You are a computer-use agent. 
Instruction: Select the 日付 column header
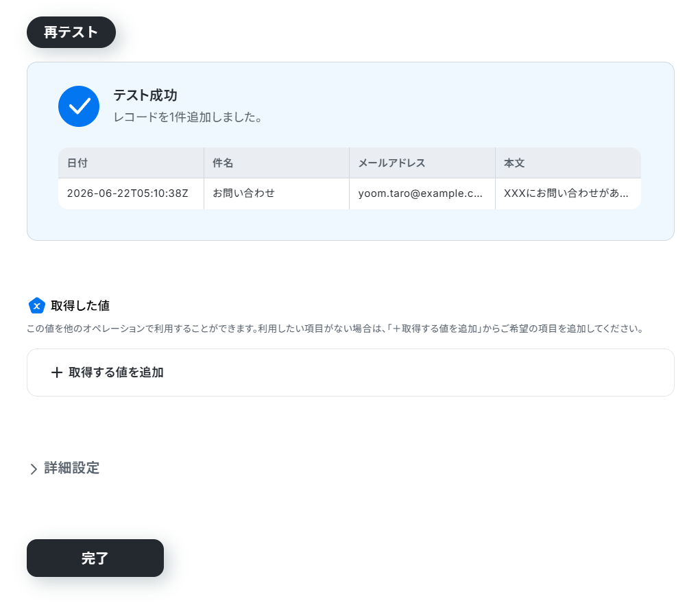coord(131,163)
